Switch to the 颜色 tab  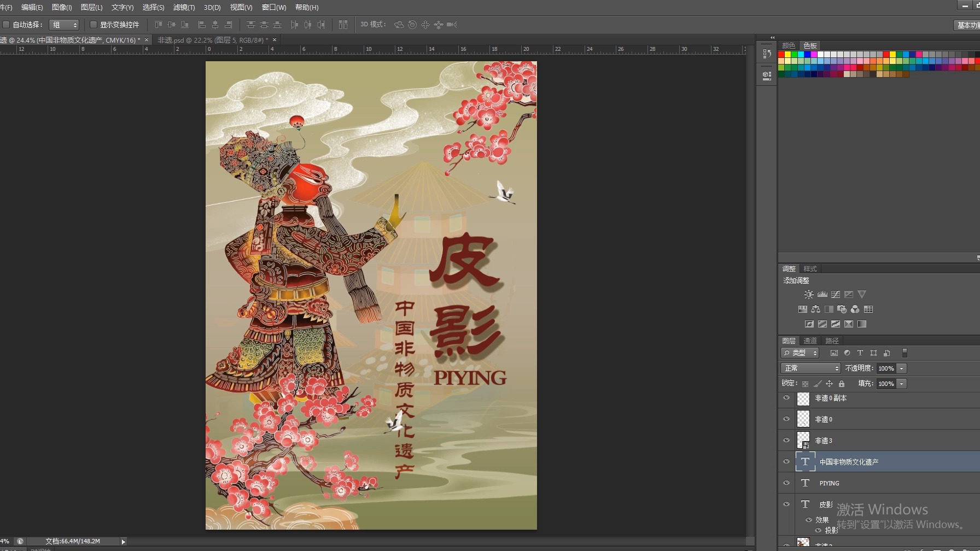[789, 45]
